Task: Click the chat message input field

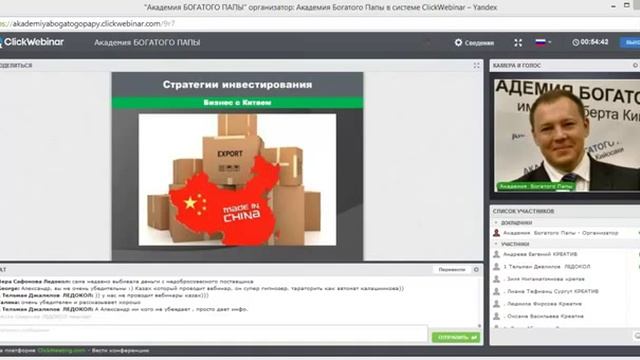Action: [x=213, y=333]
